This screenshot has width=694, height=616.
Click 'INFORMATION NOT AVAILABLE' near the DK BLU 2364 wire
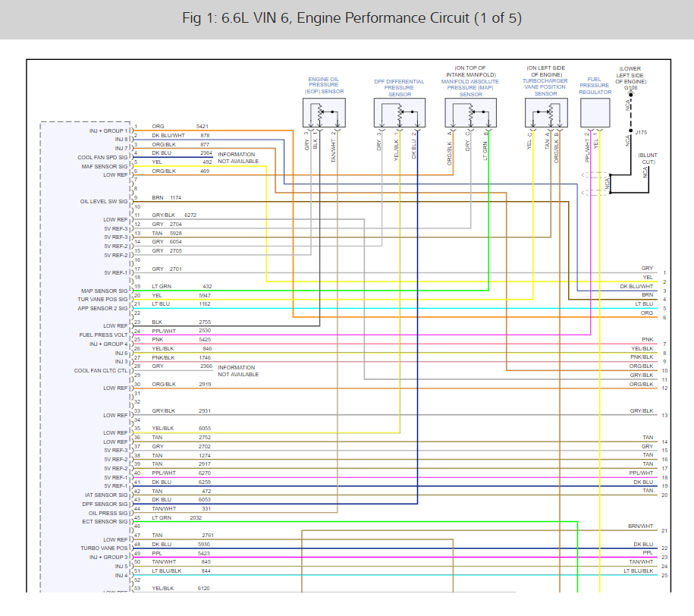pos(238,158)
